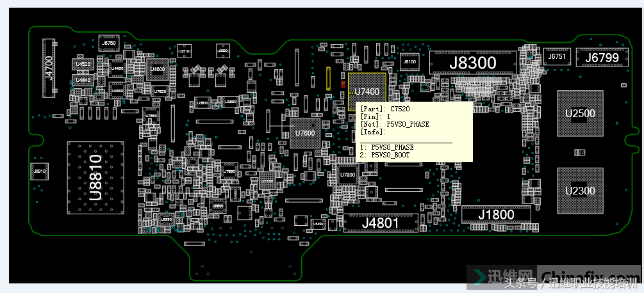Screen dimensions: 644x293
Task: Click the U3570 chip
Action: coord(203,103)
